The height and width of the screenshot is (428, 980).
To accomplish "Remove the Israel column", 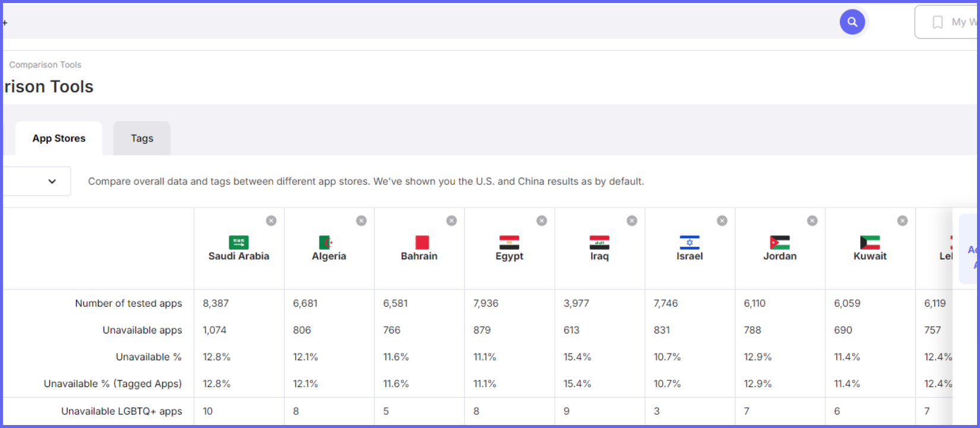I will coord(722,221).
